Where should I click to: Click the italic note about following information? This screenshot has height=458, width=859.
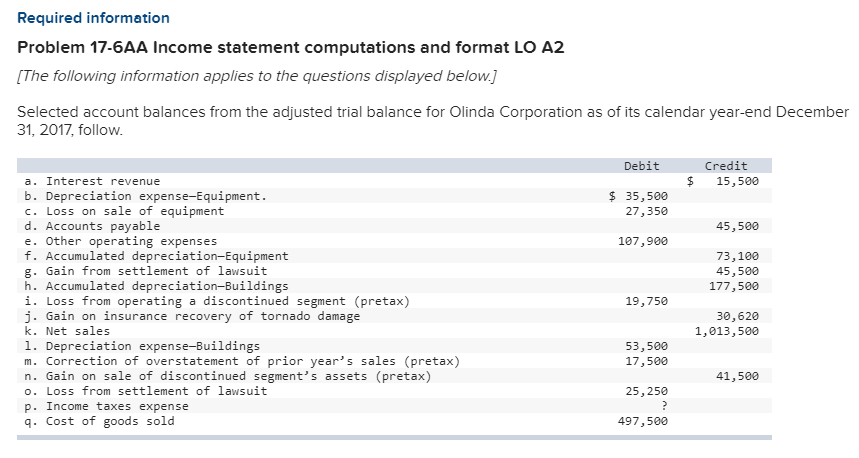click(x=257, y=76)
